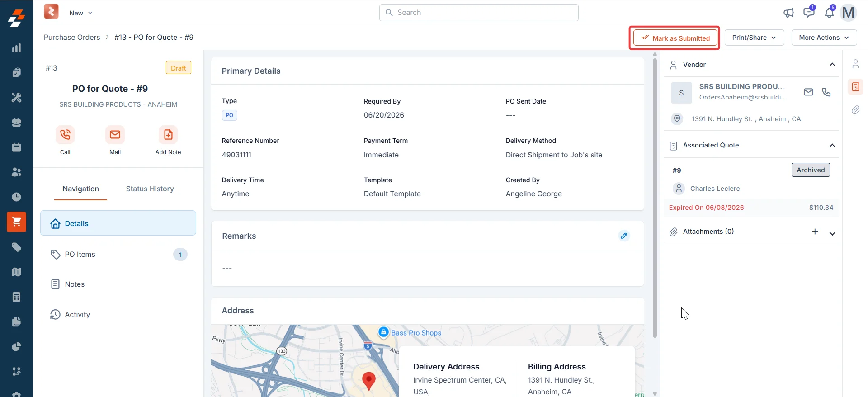Click required by date 06/20/2026
Screen dimensions: 868x397
pos(384,115)
